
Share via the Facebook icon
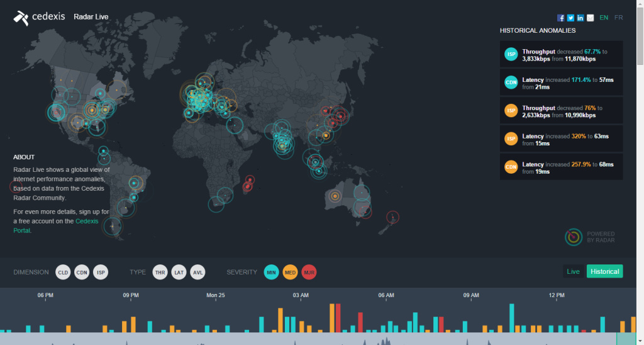tap(560, 18)
